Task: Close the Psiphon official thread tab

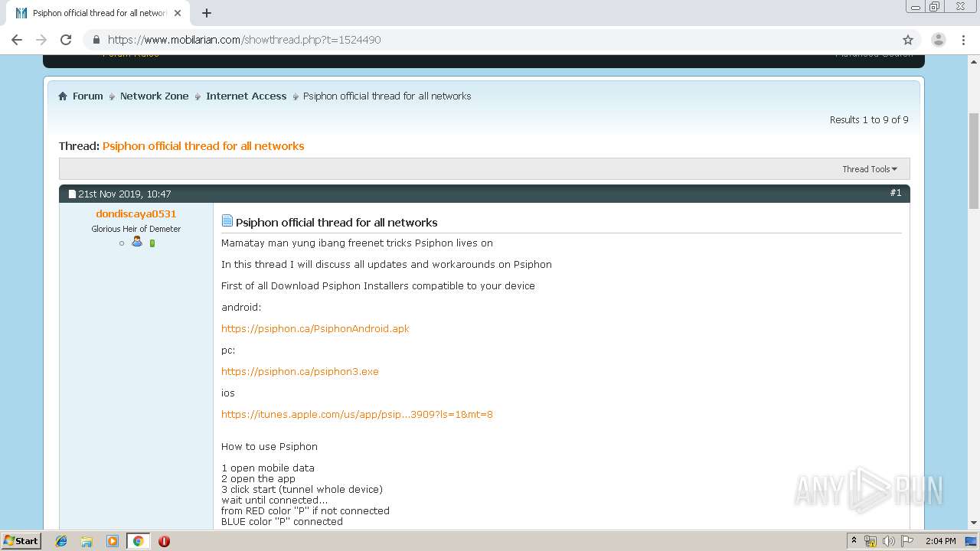Action: pyautogui.click(x=177, y=13)
